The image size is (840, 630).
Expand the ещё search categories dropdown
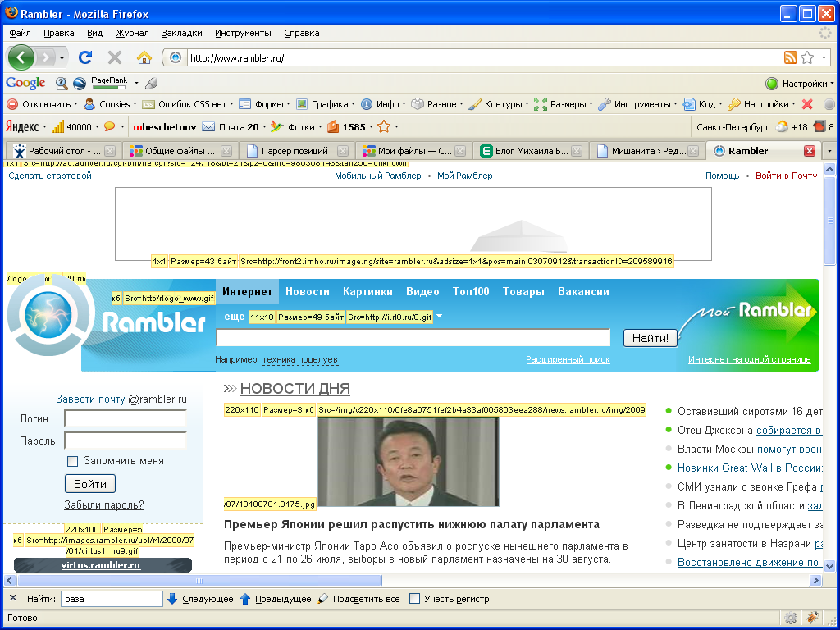pyautogui.click(x=439, y=317)
